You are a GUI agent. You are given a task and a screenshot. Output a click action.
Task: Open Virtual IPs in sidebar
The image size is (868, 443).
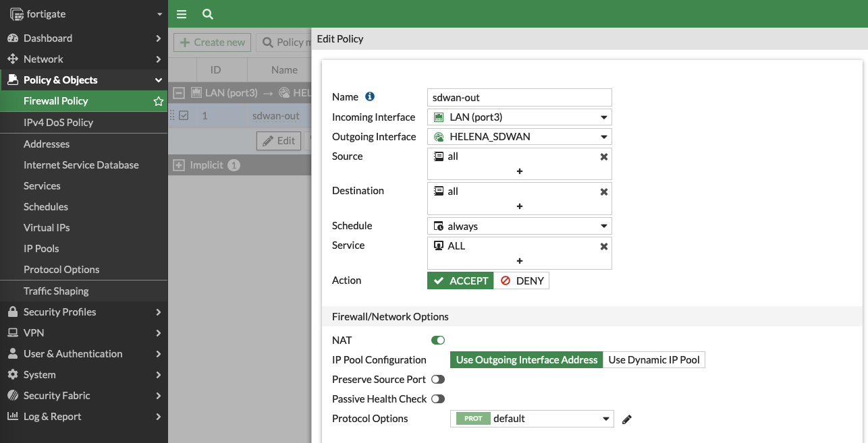tap(47, 228)
